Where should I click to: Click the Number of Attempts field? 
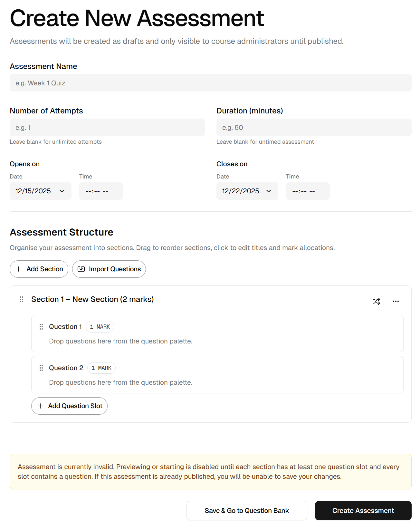[107, 127]
